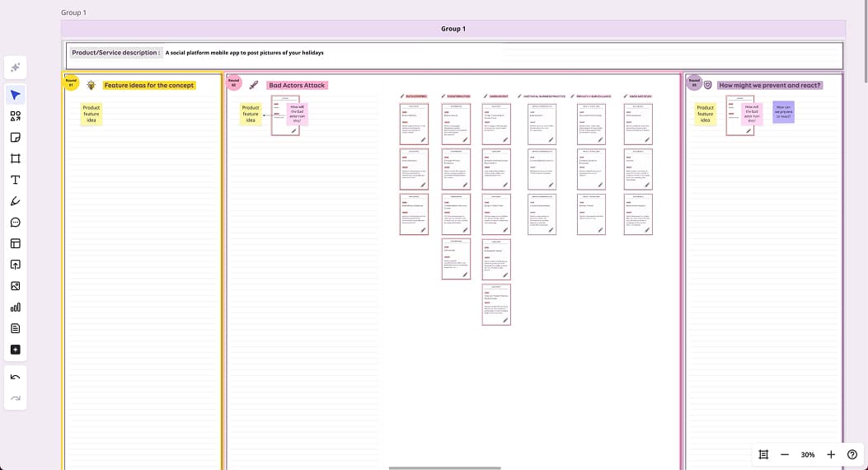Zoom in with the plus button
Viewport: 868px width, 470px height.
point(831,454)
